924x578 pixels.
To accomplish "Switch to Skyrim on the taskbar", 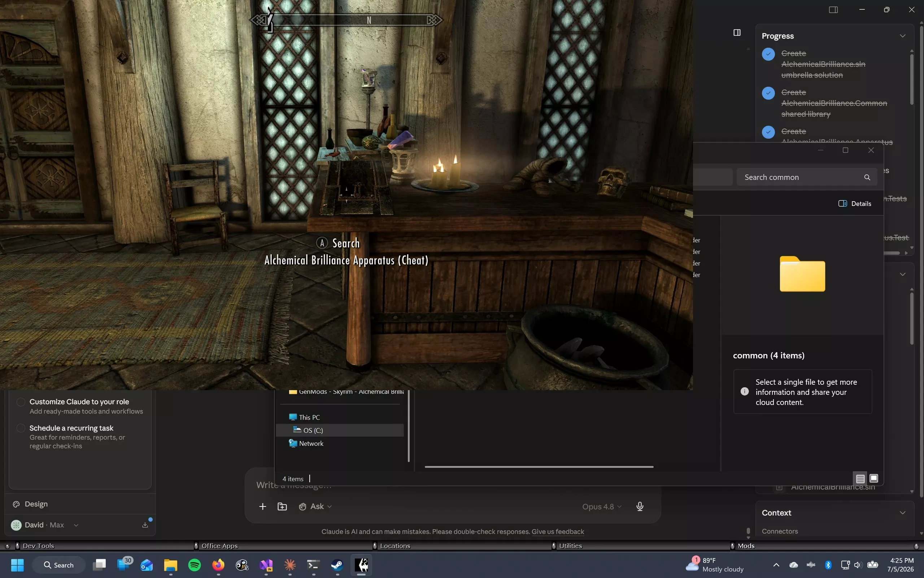I will point(361,565).
